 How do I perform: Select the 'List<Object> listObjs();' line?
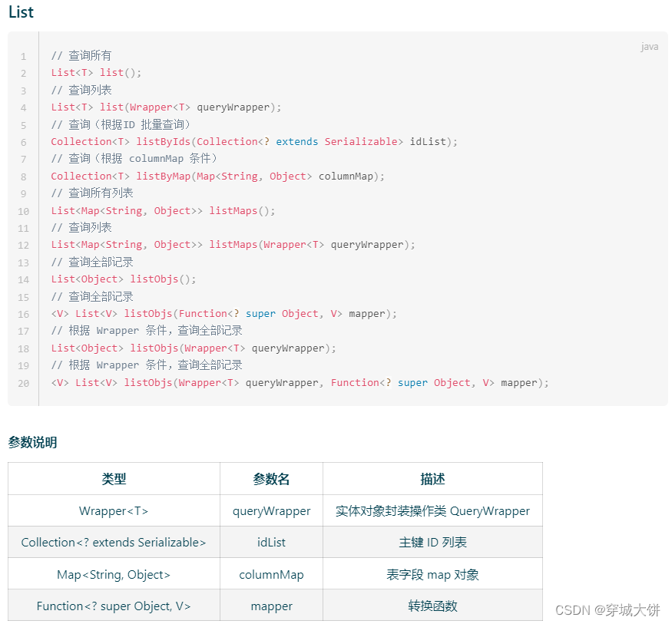(124, 279)
